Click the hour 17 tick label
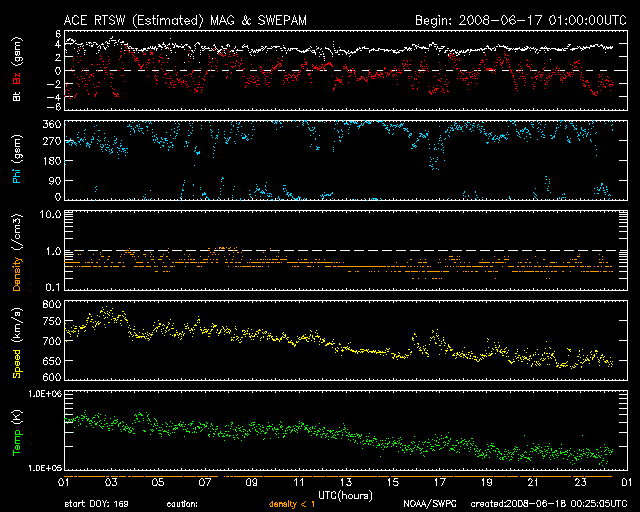The width and height of the screenshot is (640, 512). pos(439,483)
